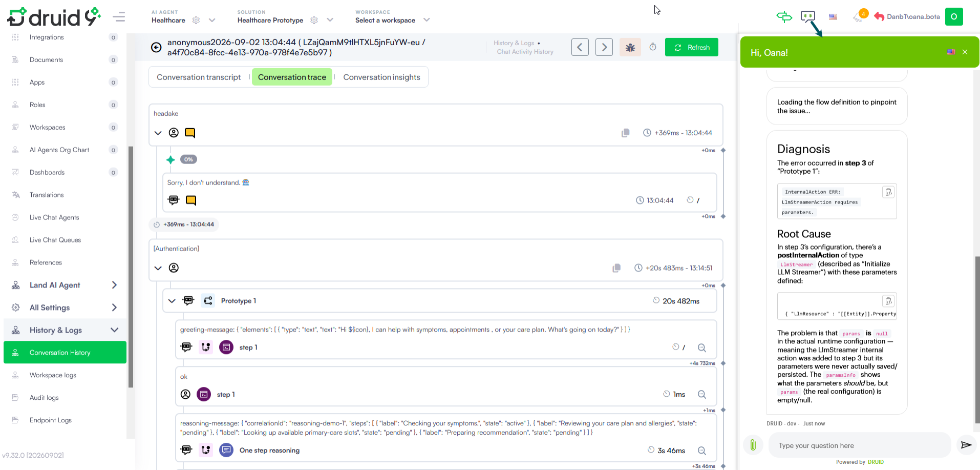
Task: Copy the headake message with copy icon
Action: [x=625, y=133]
